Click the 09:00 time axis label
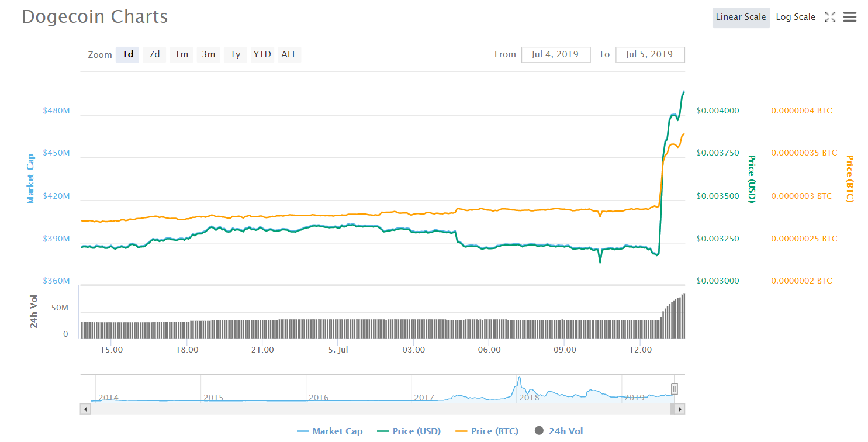The height and width of the screenshot is (442, 868). tap(565, 350)
